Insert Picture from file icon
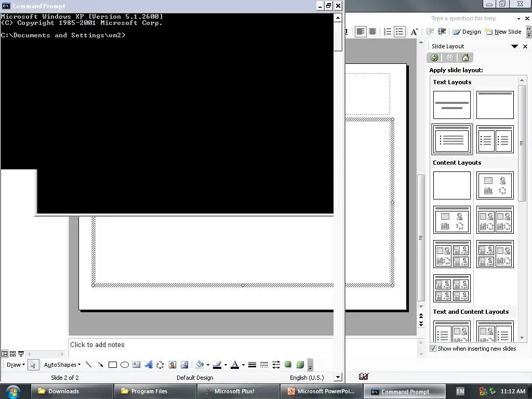 184,365
